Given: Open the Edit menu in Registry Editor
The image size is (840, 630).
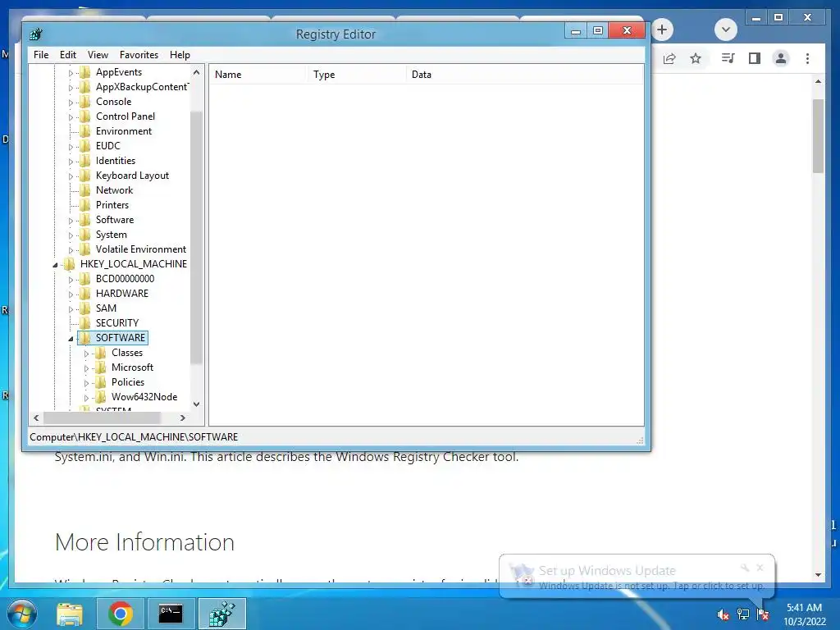Looking at the screenshot, I should point(67,55).
